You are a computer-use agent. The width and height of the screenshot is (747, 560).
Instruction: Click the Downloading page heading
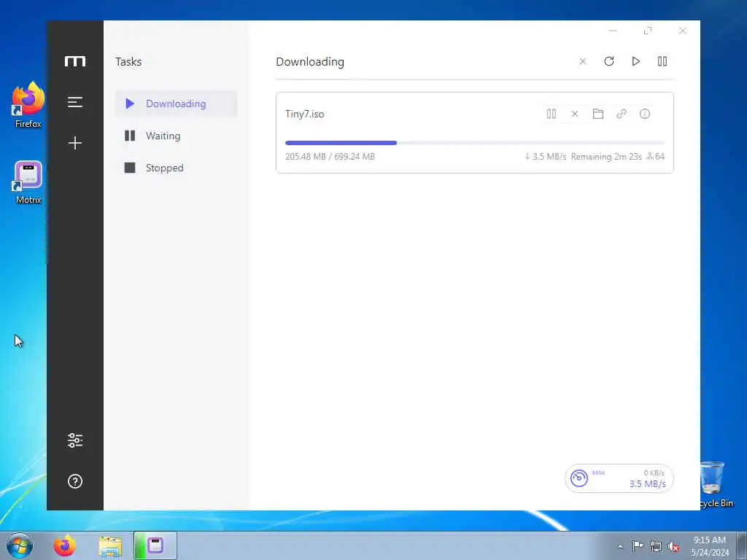pos(309,62)
